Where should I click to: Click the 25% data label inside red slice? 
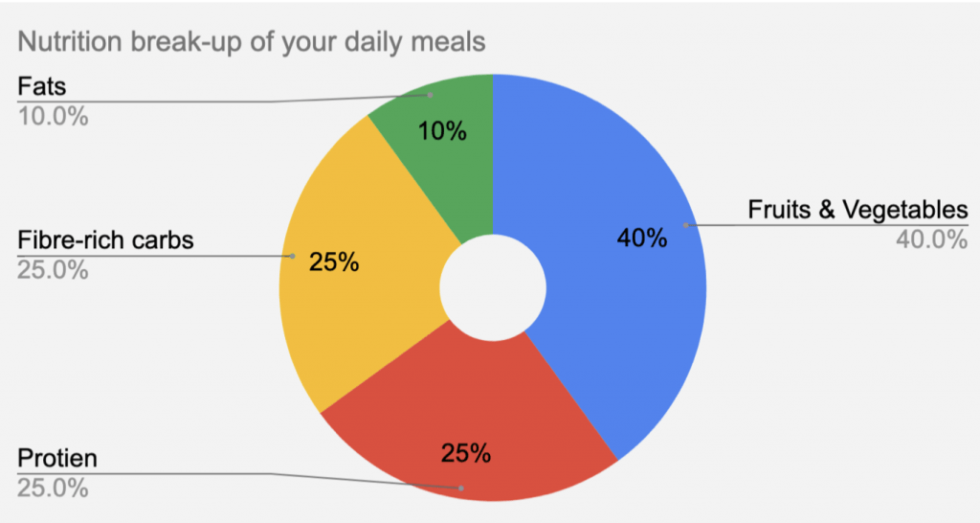[466, 453]
